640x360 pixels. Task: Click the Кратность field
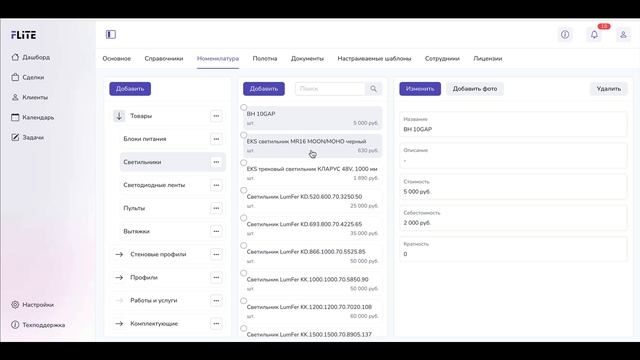(513, 249)
